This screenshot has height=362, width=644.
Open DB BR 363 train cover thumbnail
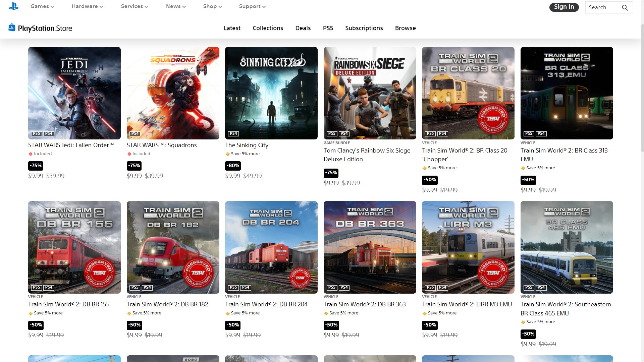tap(370, 247)
